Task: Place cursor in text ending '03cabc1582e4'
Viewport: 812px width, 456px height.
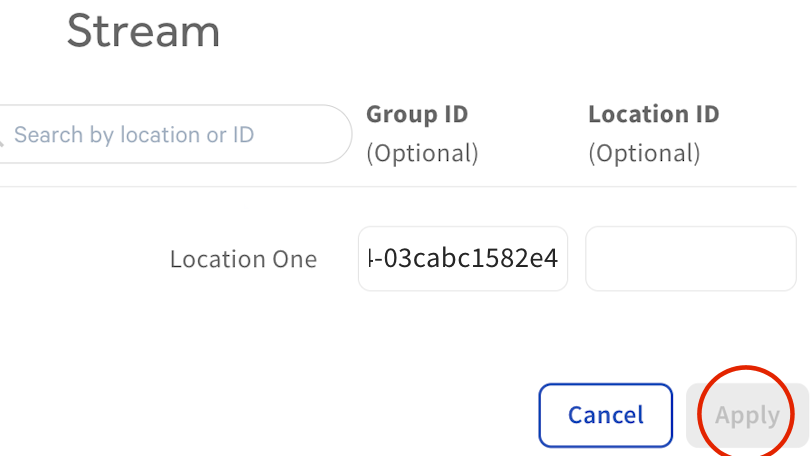Action: click(x=463, y=259)
